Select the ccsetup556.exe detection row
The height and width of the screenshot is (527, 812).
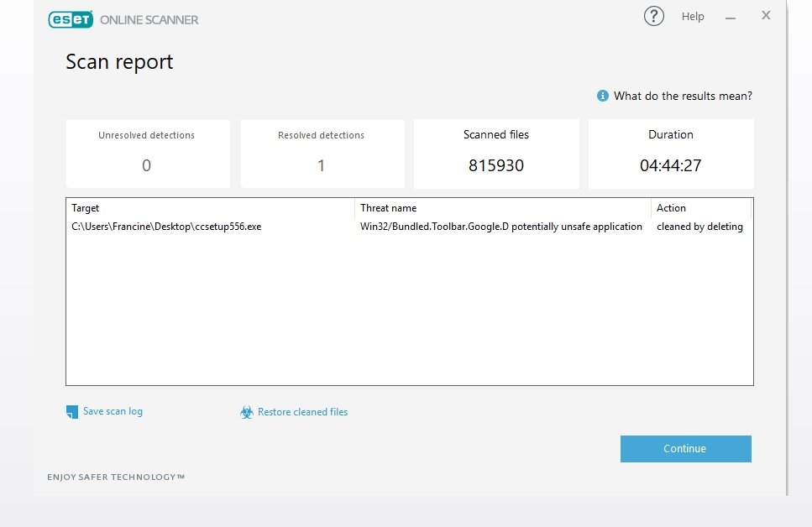coord(409,227)
